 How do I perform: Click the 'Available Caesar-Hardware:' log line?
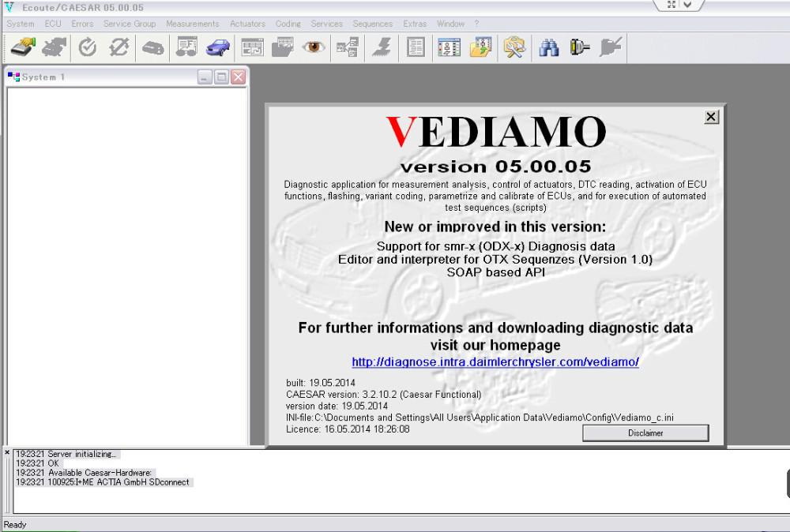tap(84, 473)
